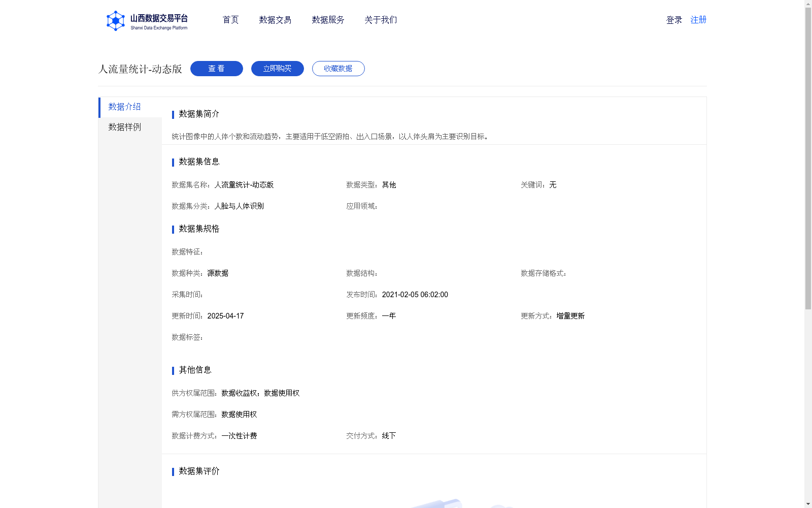Open the 关于我们 navigation item
This screenshot has width=812, height=508.
click(x=381, y=20)
